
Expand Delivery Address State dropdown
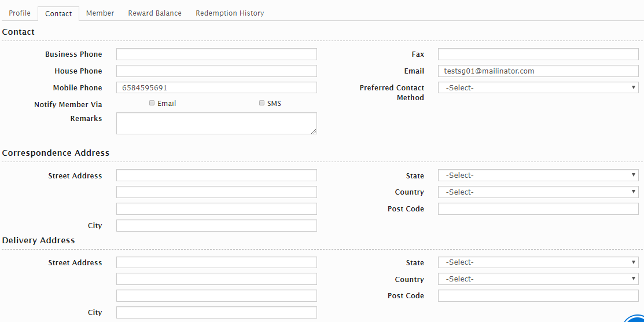[x=538, y=262]
